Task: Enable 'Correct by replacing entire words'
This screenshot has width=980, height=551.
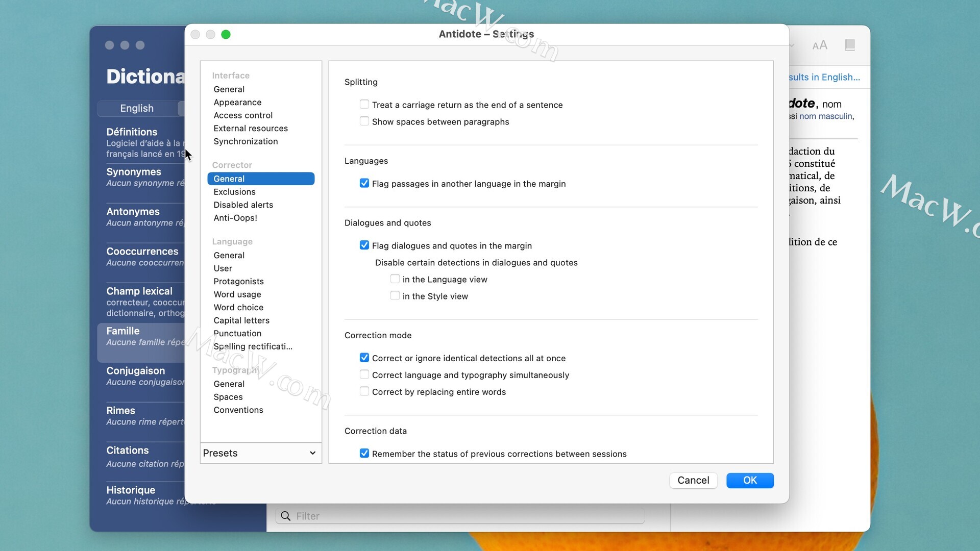Action: click(x=364, y=391)
